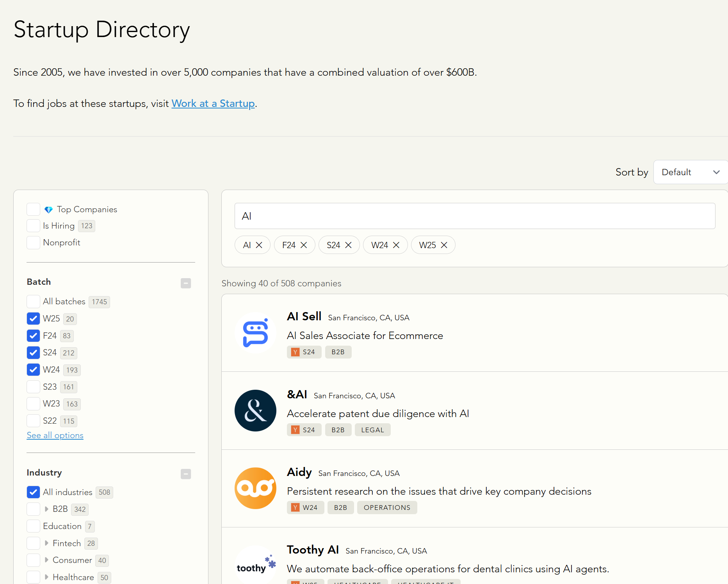Click the Aidy orange logo
The width and height of the screenshot is (728, 584).
[x=255, y=488]
